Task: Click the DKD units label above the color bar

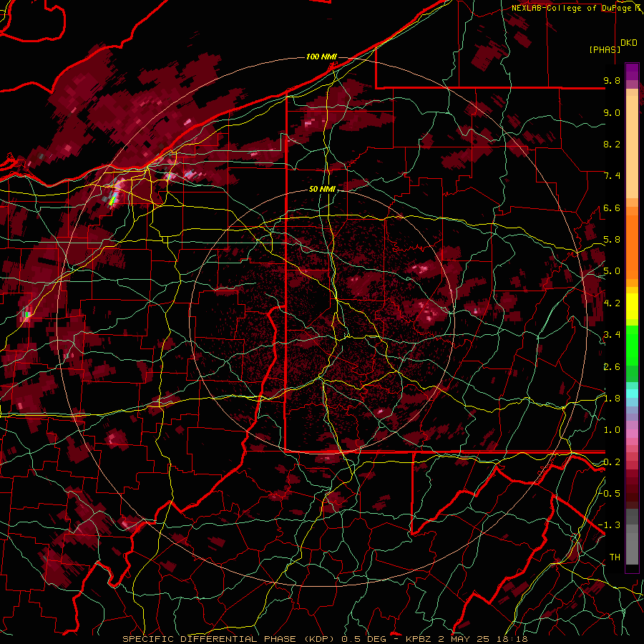Action: [629, 43]
